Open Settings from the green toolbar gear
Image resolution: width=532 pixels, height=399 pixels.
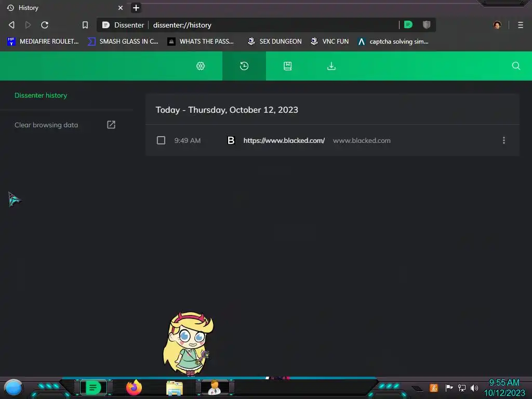tap(201, 66)
